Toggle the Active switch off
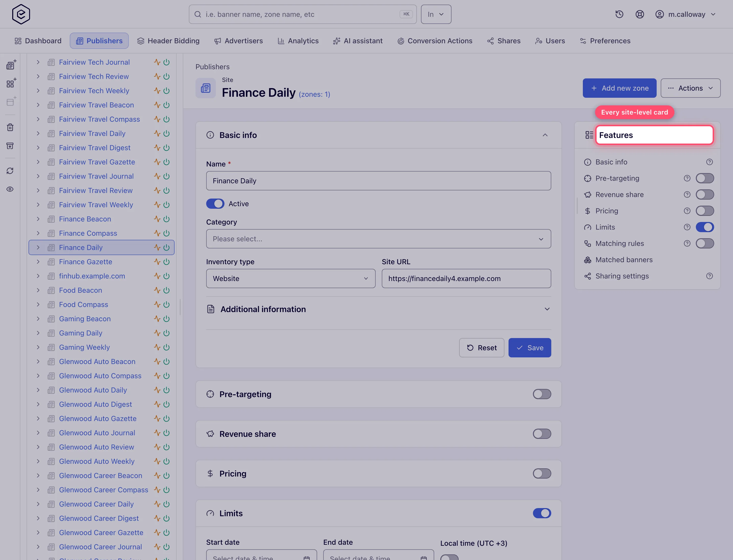 (x=215, y=204)
